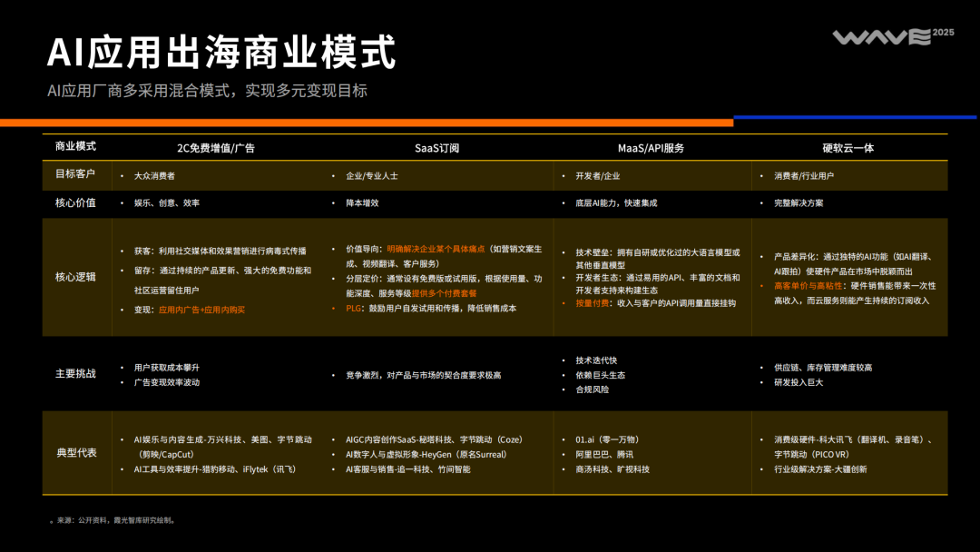Click the source note "来源：公开资料，霞光智库研究绘制"

coord(115,520)
